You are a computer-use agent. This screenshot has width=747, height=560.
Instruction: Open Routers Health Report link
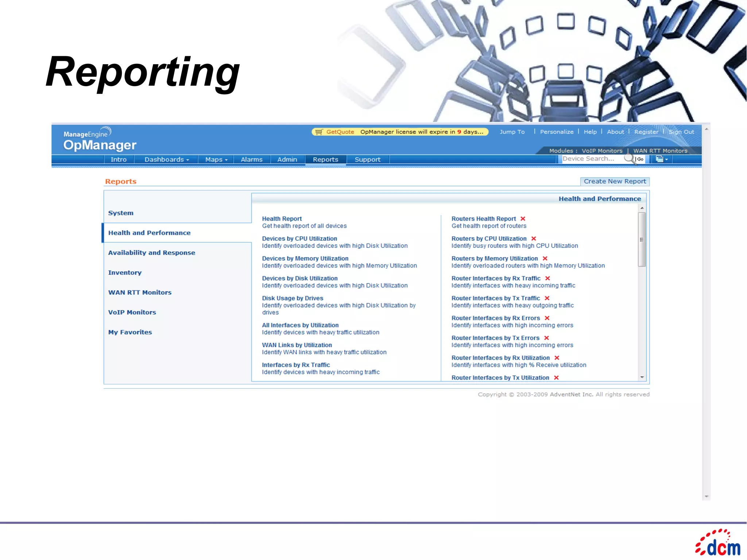pyautogui.click(x=484, y=219)
